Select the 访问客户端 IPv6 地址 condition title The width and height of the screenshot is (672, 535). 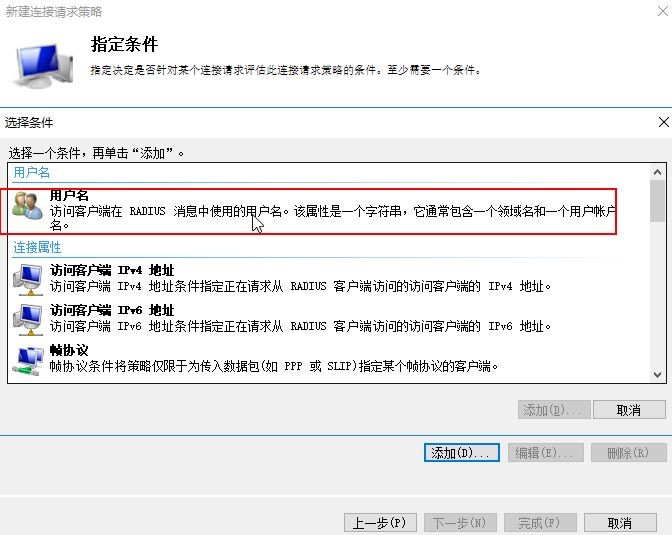point(112,310)
